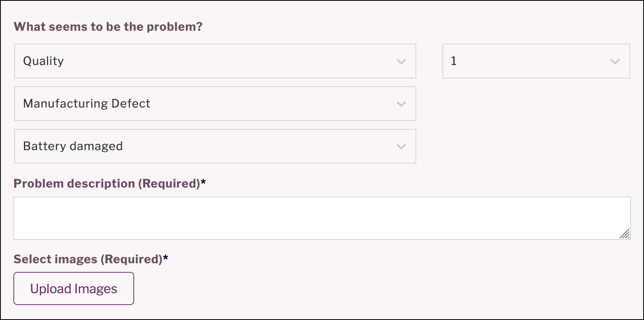Change the quantity using the 1 dropdown
The height and width of the screenshot is (320, 644).
click(536, 61)
